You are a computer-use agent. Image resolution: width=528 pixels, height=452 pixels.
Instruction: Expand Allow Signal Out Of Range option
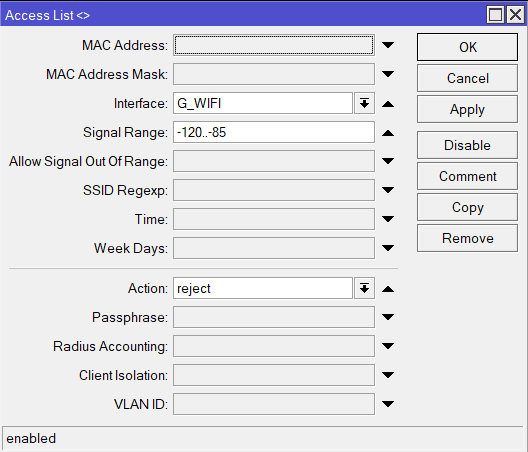coord(388,161)
